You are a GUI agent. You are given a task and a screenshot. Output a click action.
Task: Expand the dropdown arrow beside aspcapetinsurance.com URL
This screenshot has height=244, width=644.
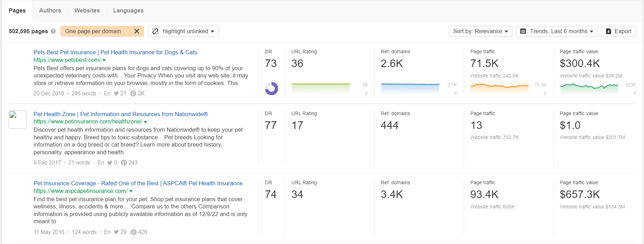point(131,191)
